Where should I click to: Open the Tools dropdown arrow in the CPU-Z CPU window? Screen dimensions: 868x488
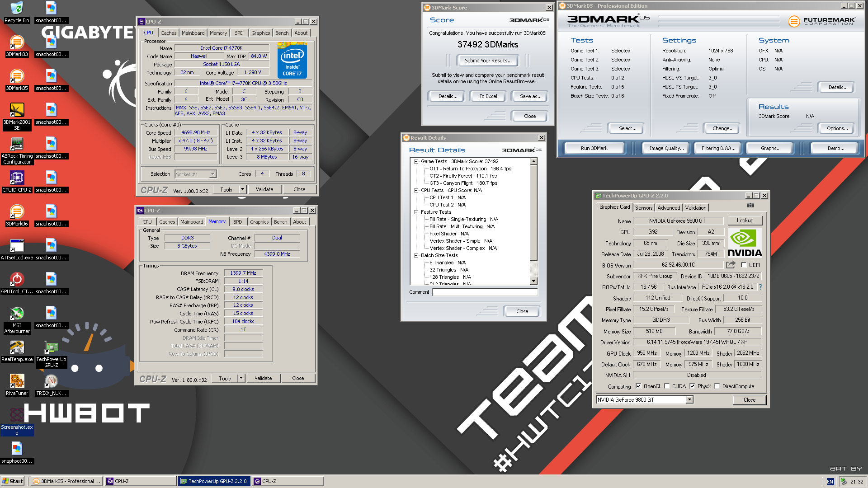point(243,189)
